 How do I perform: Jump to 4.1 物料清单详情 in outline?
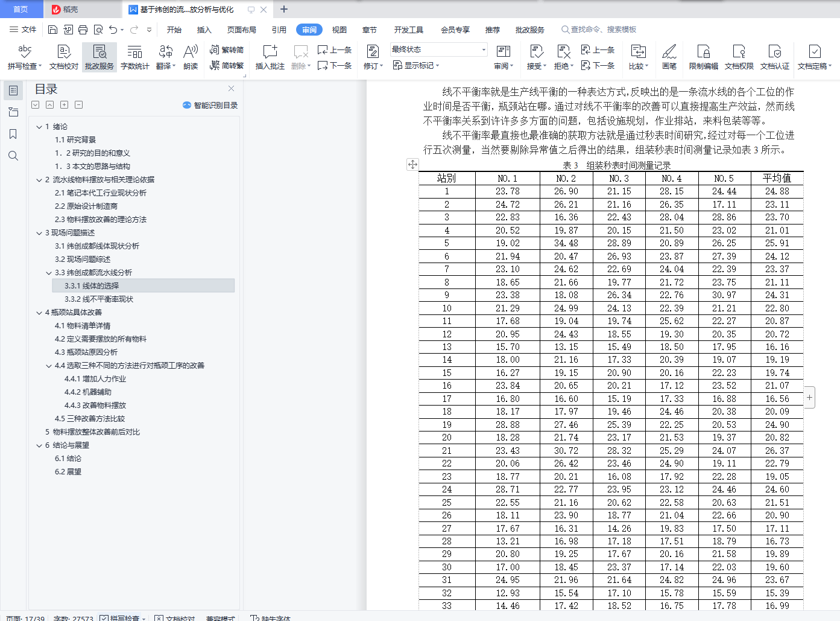pos(83,326)
